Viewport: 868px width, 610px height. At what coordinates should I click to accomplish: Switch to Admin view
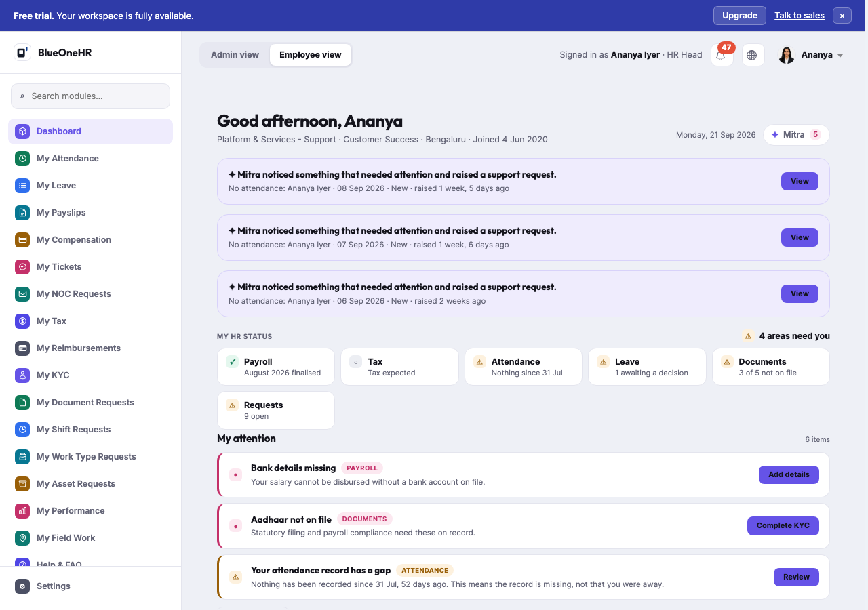235,55
